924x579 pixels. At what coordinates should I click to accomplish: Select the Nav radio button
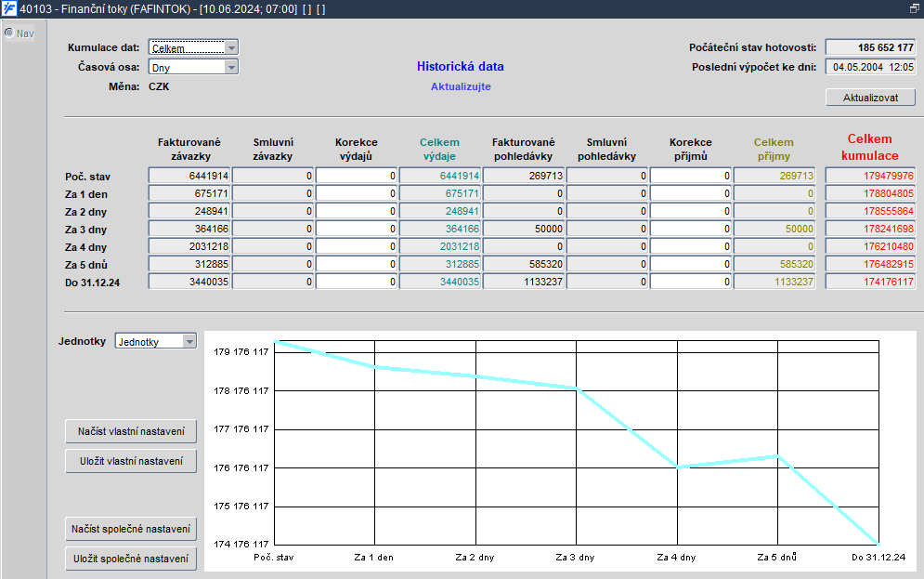(9, 33)
